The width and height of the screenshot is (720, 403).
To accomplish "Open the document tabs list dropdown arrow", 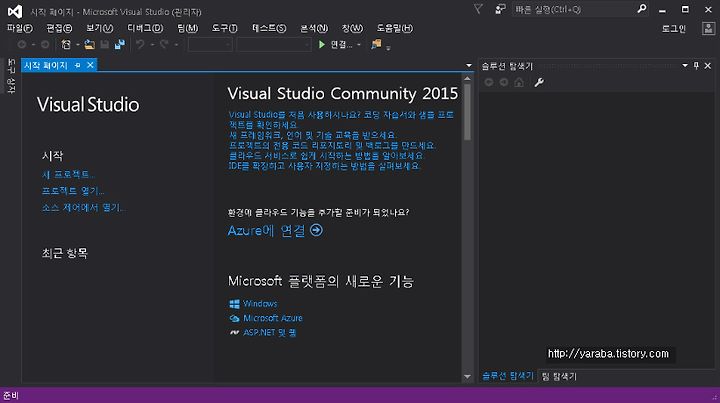I will (x=469, y=65).
